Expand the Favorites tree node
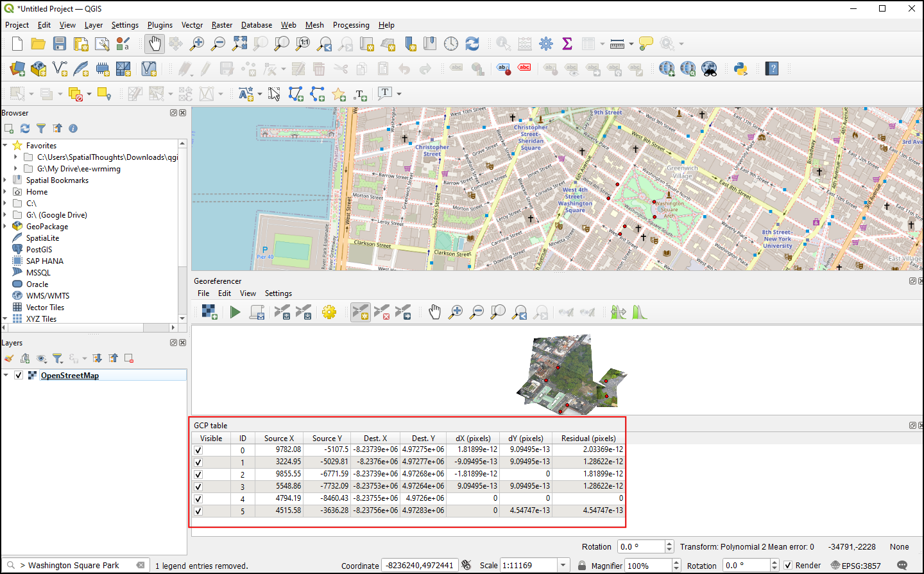The width and height of the screenshot is (924, 574). (5, 146)
